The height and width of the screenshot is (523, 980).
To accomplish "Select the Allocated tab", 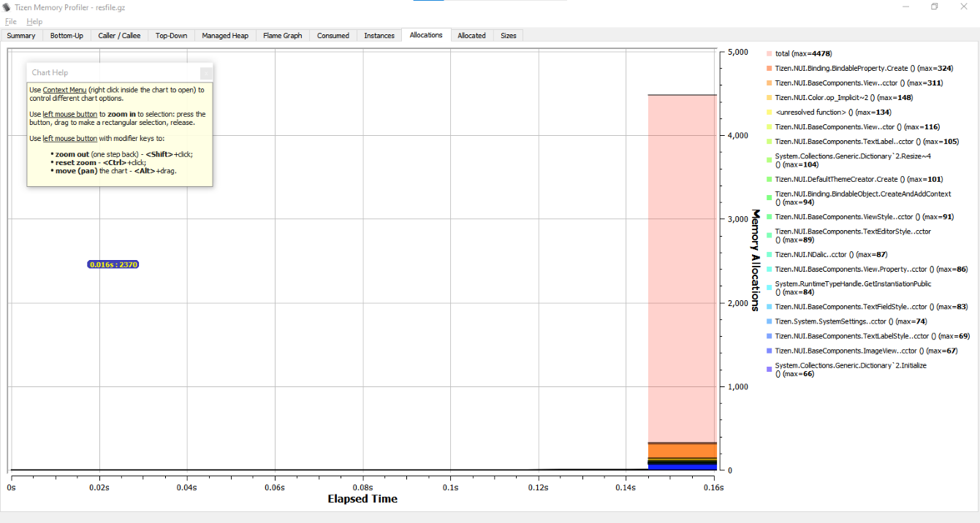I will pos(471,34).
